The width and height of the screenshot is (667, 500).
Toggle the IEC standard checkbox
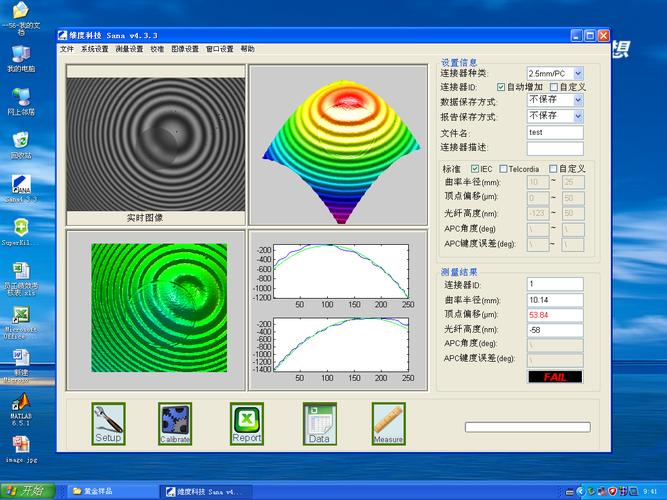pos(475,169)
